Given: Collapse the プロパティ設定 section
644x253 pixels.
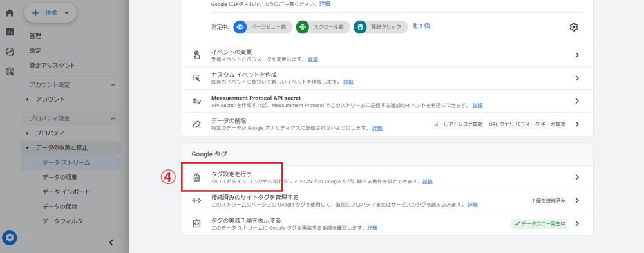Looking at the screenshot, I should pos(113,118).
